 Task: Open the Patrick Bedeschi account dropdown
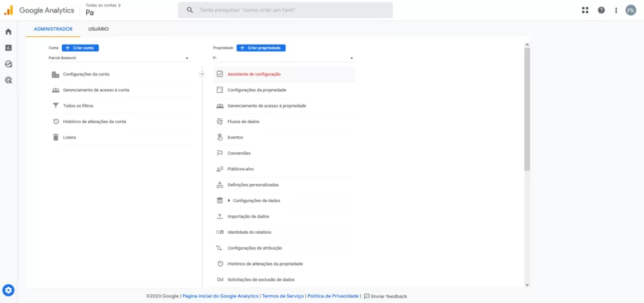pyautogui.click(x=119, y=58)
